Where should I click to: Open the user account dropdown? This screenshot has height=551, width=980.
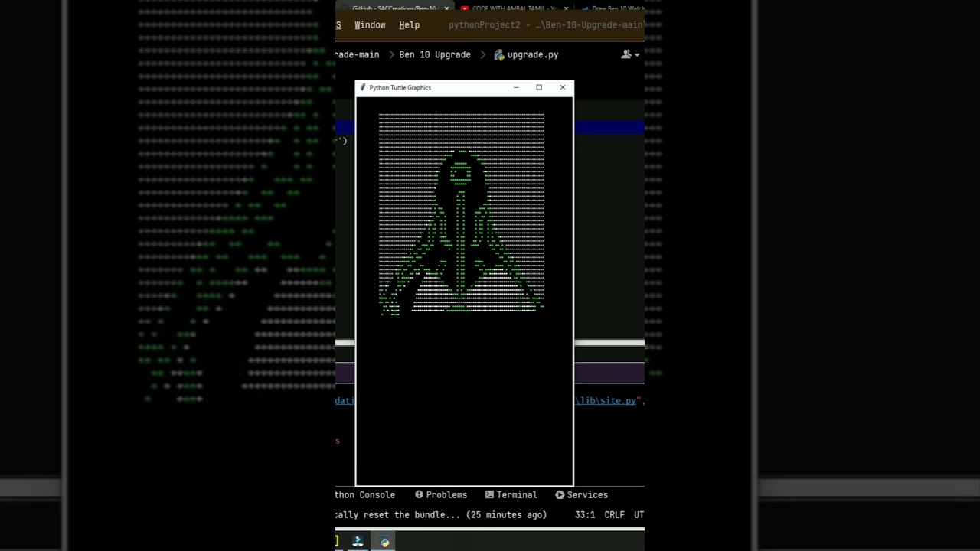pos(630,54)
